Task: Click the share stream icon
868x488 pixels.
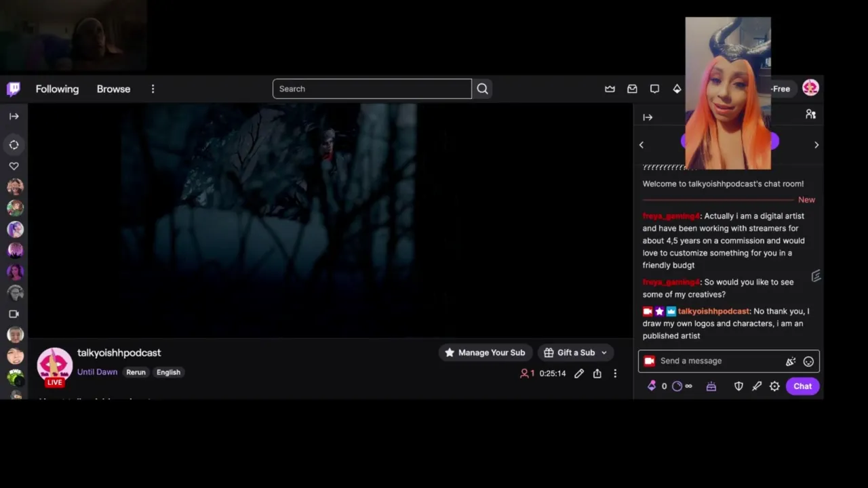Action: click(x=597, y=373)
